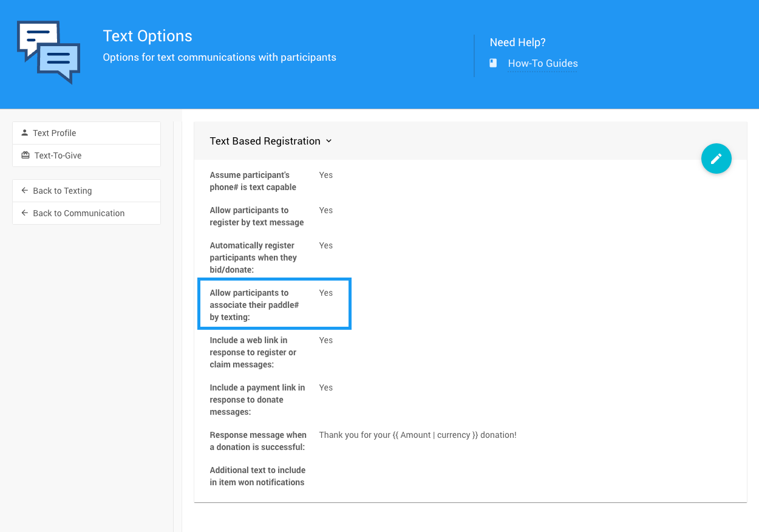Screen dimensions: 759x532
Task: Click the chat bubbles Text Options icon
Action: tap(49, 52)
